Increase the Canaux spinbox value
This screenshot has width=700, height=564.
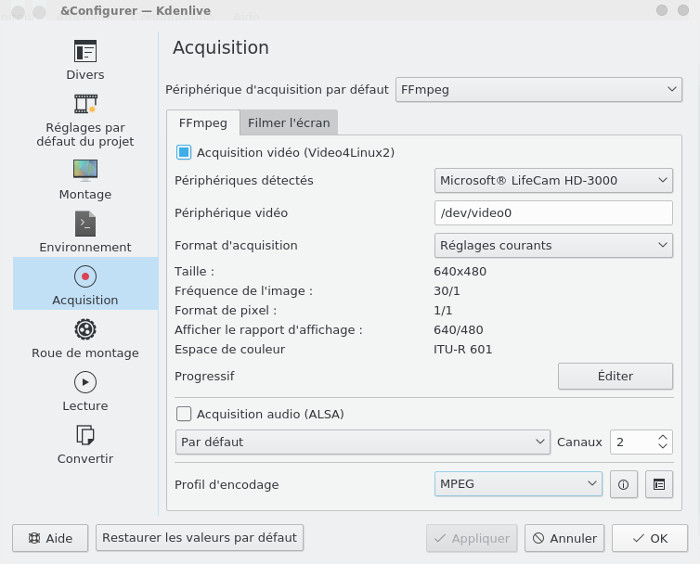click(663, 437)
